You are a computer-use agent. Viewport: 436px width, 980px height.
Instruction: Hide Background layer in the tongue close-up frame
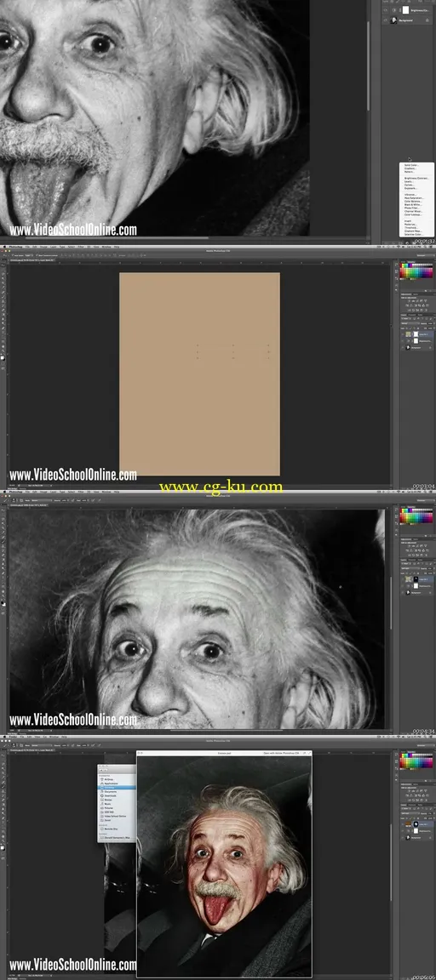[385, 20]
